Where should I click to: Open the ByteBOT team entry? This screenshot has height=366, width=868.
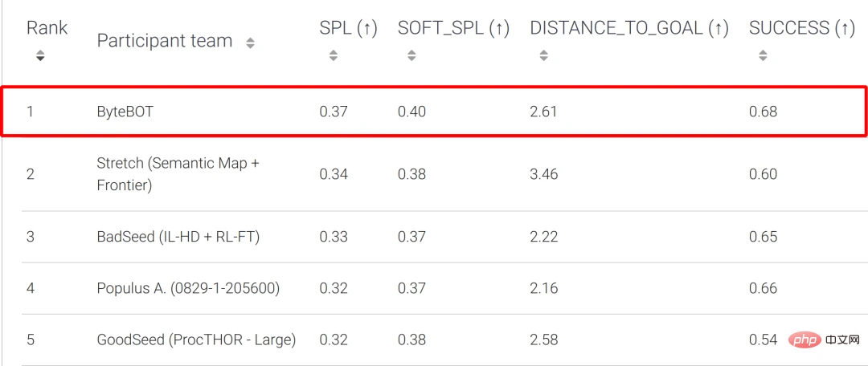tap(125, 112)
